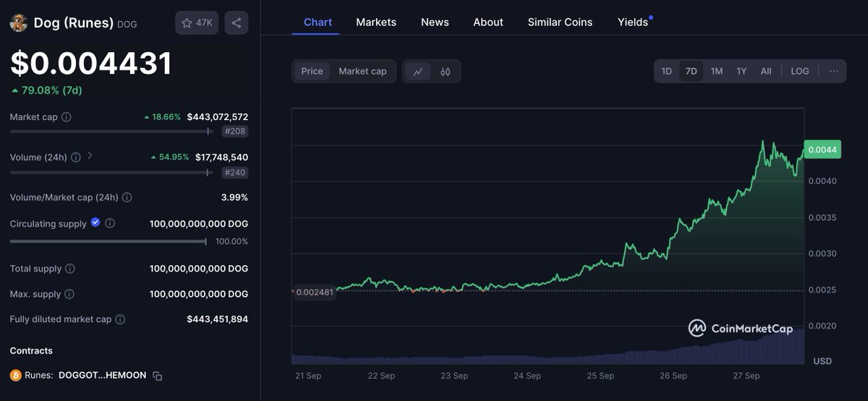Add DOG to watchlist with star button

pyautogui.click(x=197, y=23)
